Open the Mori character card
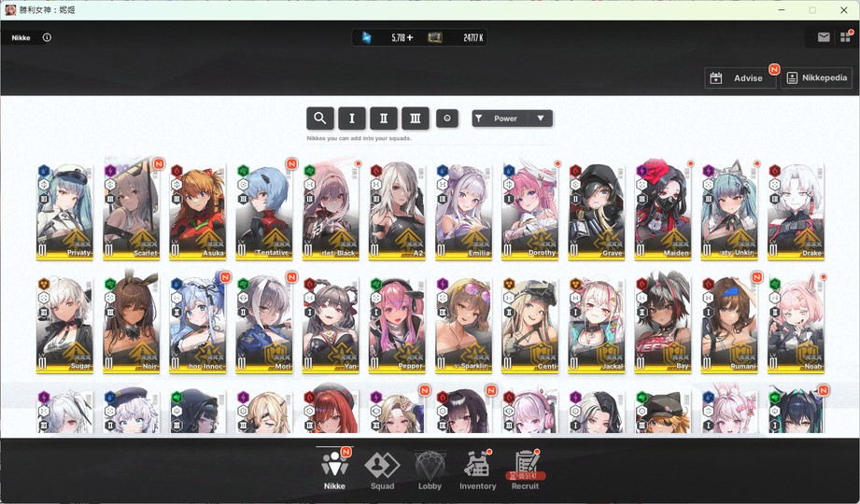The height and width of the screenshot is (504, 860). (264, 325)
